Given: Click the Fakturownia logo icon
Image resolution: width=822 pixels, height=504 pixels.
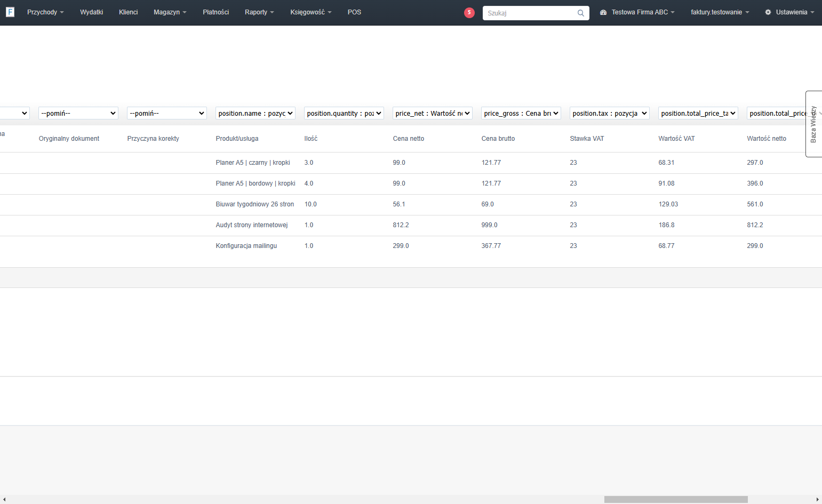Looking at the screenshot, I should pos(10,12).
